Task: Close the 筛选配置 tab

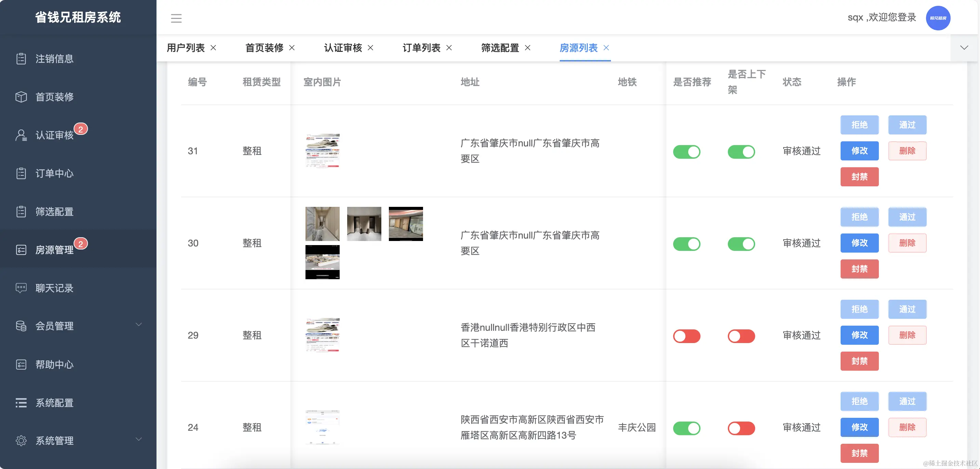Action: pyautogui.click(x=528, y=48)
